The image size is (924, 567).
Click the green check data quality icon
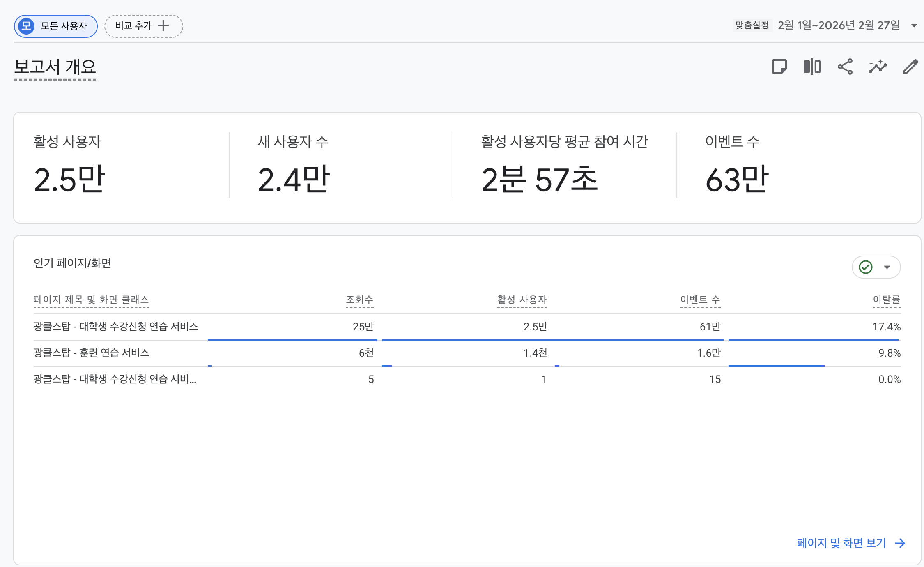tap(866, 267)
